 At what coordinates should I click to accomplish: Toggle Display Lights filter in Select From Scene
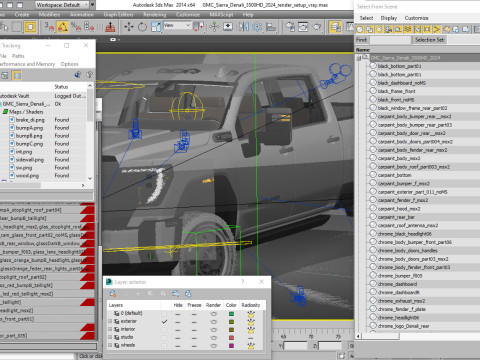(x=379, y=29)
